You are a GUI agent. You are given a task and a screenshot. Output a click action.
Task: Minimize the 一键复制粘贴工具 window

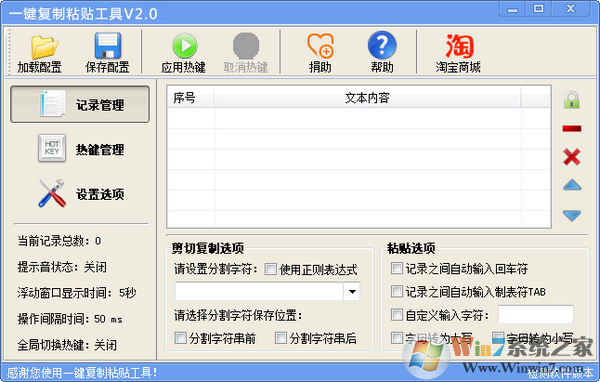[x=513, y=9]
